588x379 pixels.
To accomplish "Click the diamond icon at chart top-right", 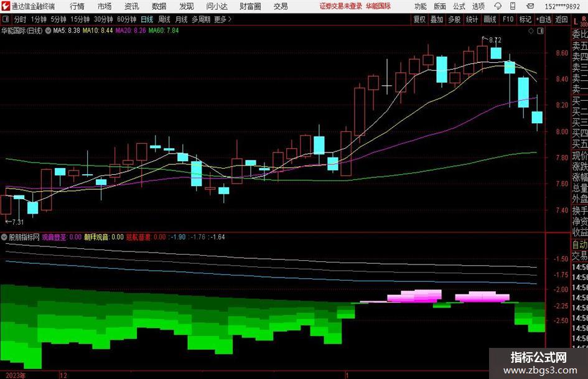I will tap(531, 31).
